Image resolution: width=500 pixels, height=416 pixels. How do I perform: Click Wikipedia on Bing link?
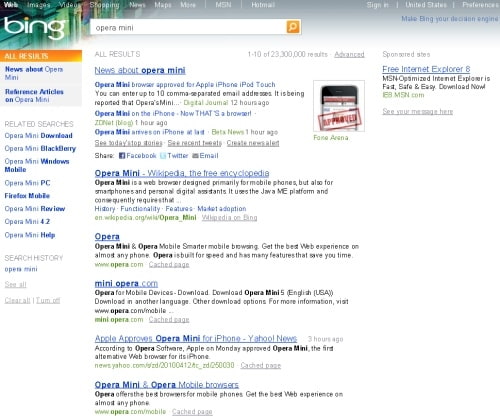230,218
